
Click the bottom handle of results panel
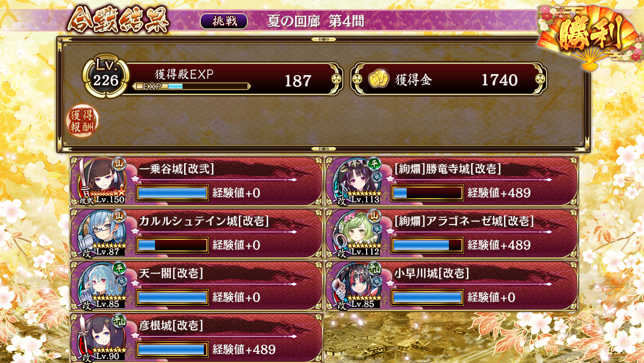tap(323, 149)
